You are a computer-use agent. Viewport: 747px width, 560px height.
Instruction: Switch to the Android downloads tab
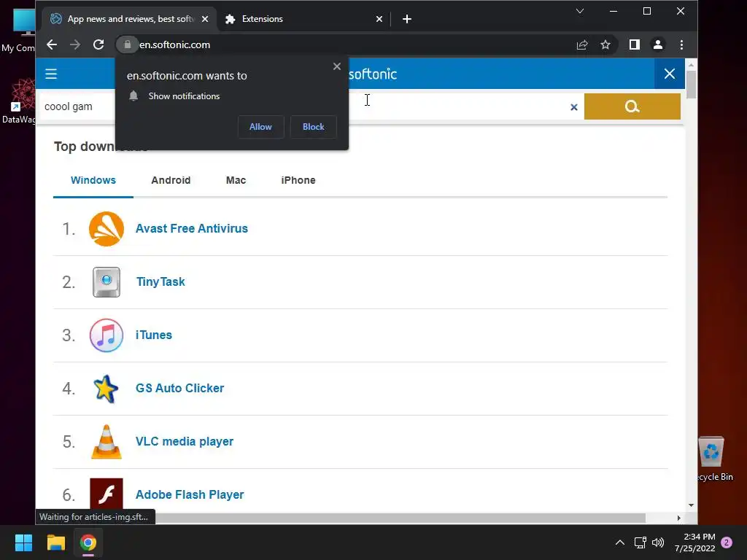pyautogui.click(x=171, y=181)
